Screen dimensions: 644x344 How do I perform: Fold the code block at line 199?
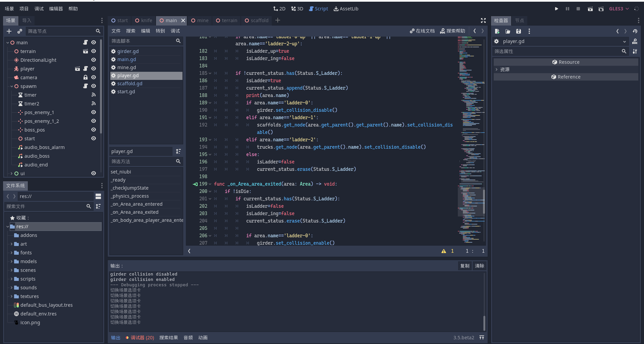coord(210,184)
